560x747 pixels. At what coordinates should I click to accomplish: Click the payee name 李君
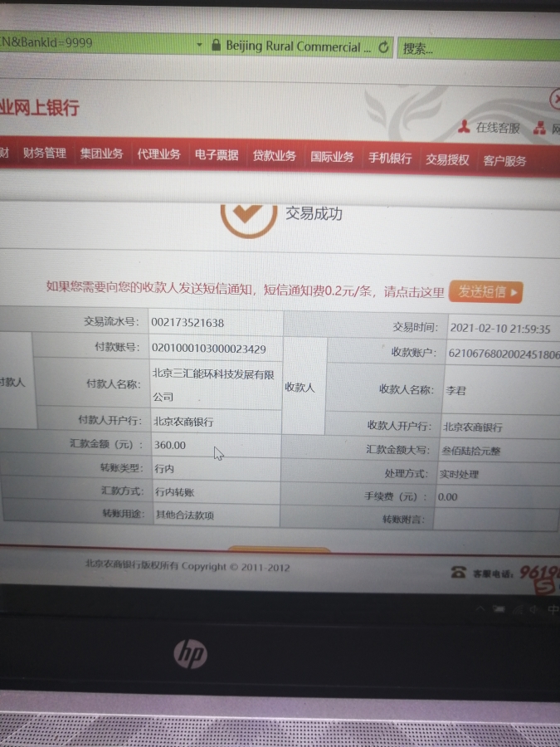[455, 391]
